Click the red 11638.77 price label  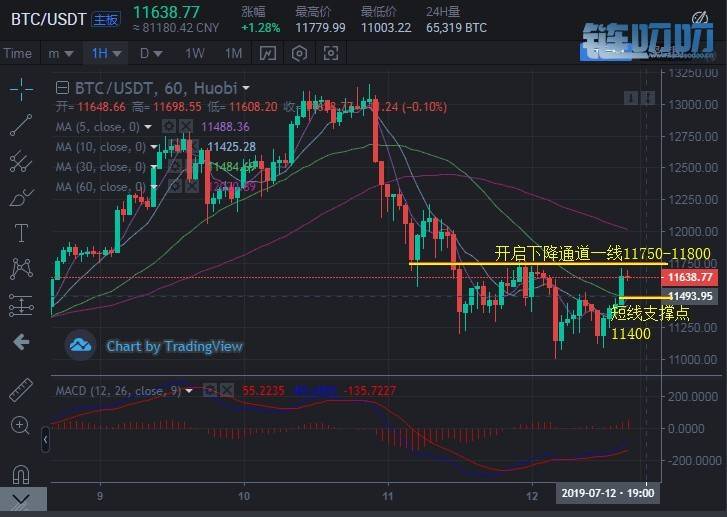click(x=689, y=277)
